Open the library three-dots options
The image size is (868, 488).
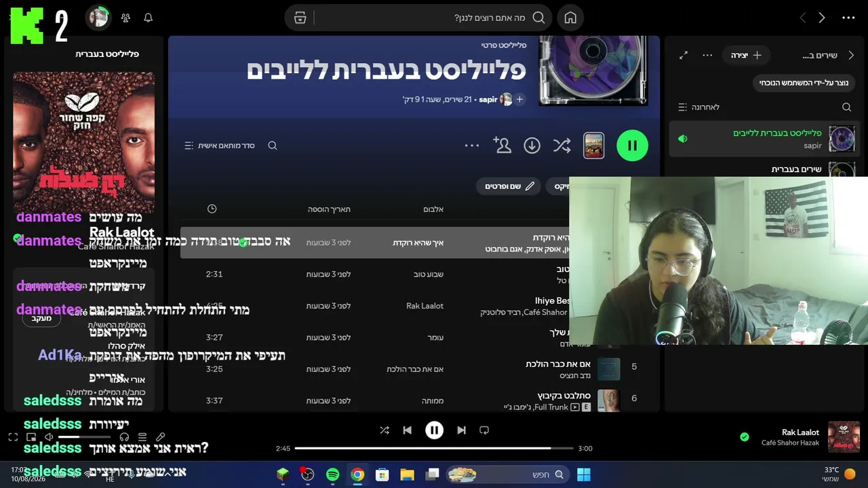tap(707, 55)
